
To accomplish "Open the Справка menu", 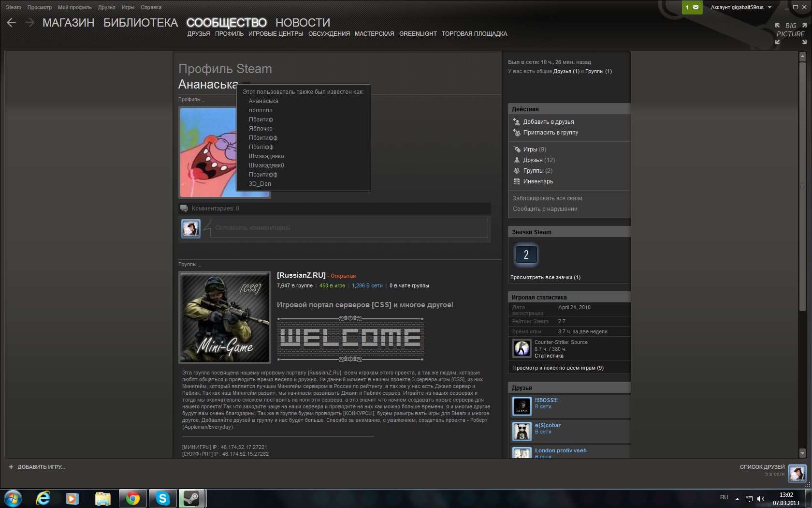I will 151,7.
